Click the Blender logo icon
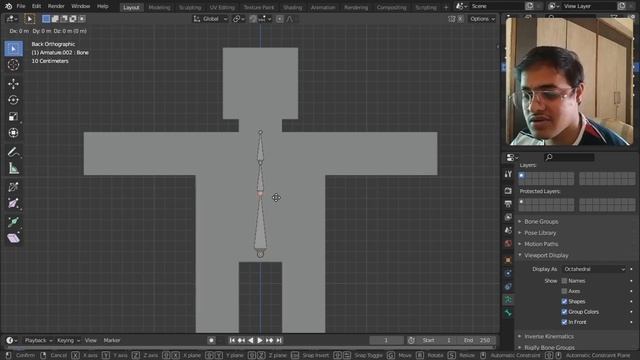The height and width of the screenshot is (360, 640). [x=8, y=6]
